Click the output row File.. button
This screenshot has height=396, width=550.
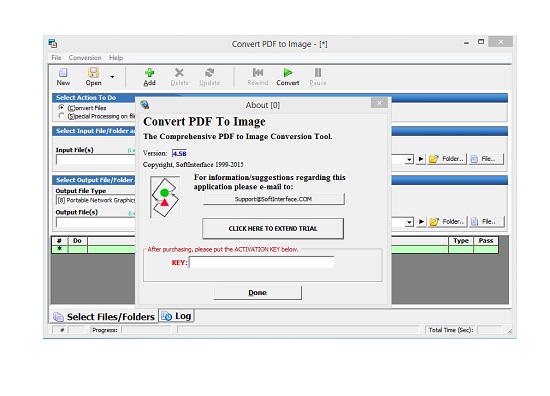pyautogui.click(x=487, y=222)
